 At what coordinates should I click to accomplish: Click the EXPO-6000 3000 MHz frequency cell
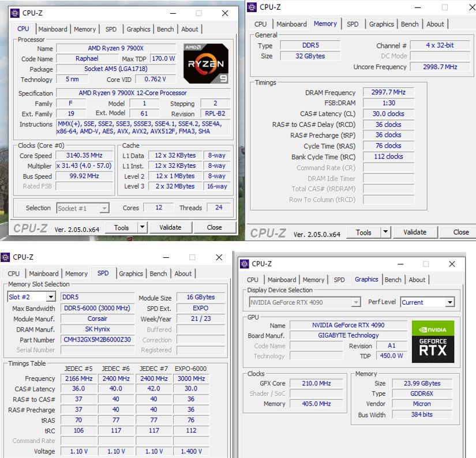(x=191, y=378)
